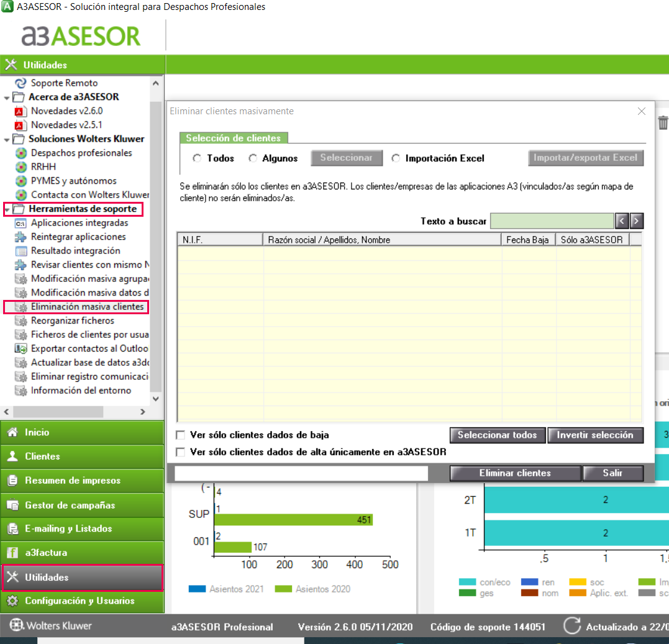Open the Inicio navigation section
Screen dimensions: 669x644
pos(82,432)
